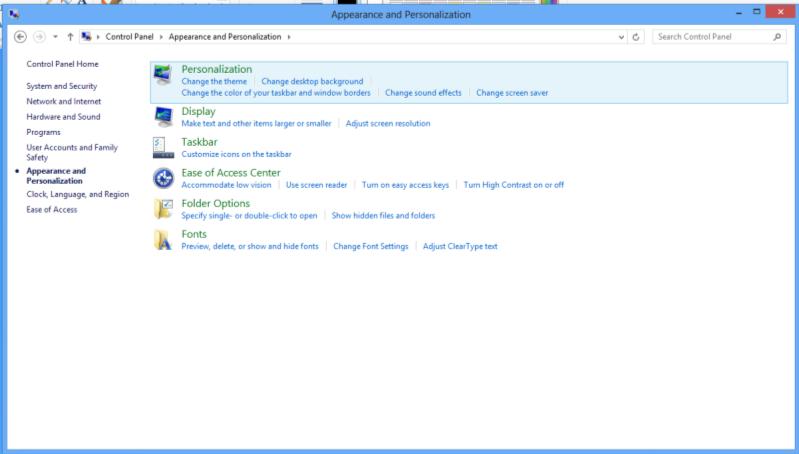Click Change sound effects
This screenshot has height=454, width=799.
pyautogui.click(x=423, y=93)
